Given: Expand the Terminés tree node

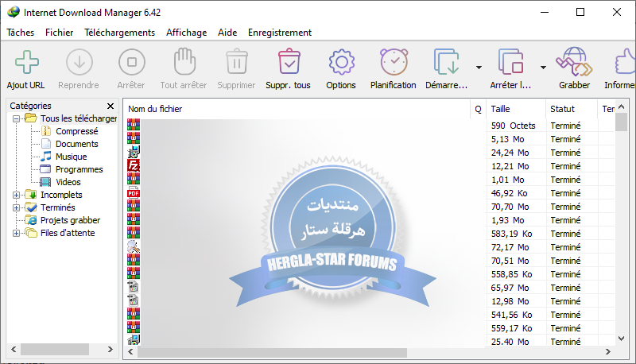Looking at the screenshot, I should click(16, 207).
